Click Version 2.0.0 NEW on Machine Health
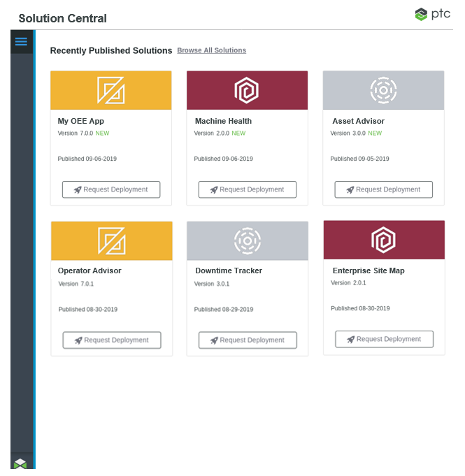 click(220, 134)
